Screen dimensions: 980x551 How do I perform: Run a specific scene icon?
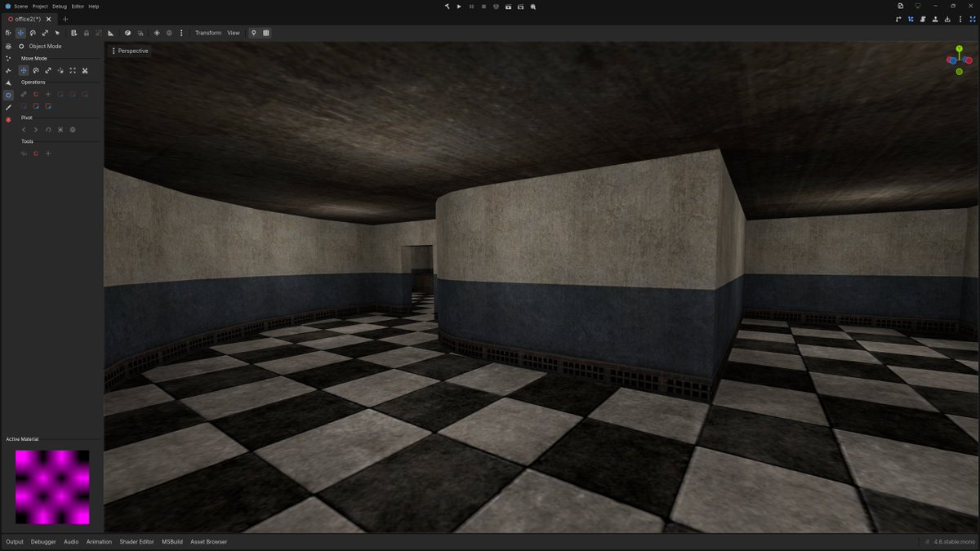click(520, 7)
